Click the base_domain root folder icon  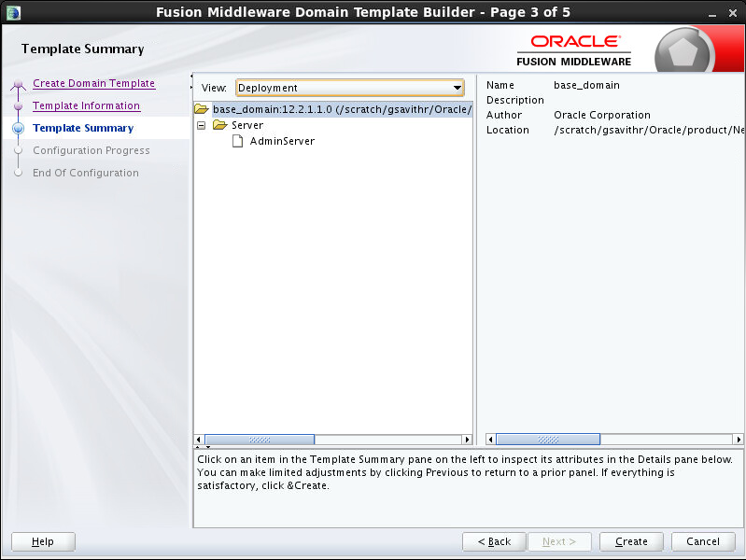pyautogui.click(x=202, y=109)
